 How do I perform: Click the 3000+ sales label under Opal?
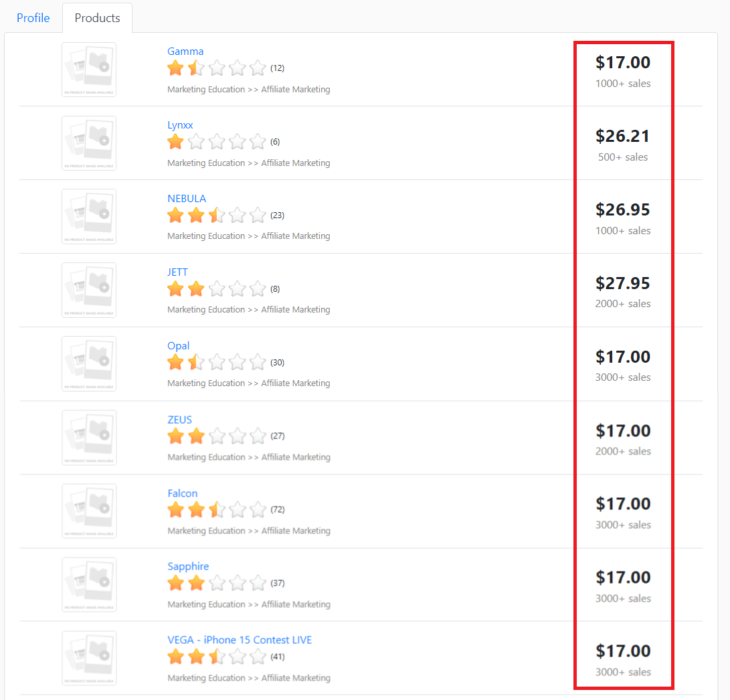click(x=622, y=377)
